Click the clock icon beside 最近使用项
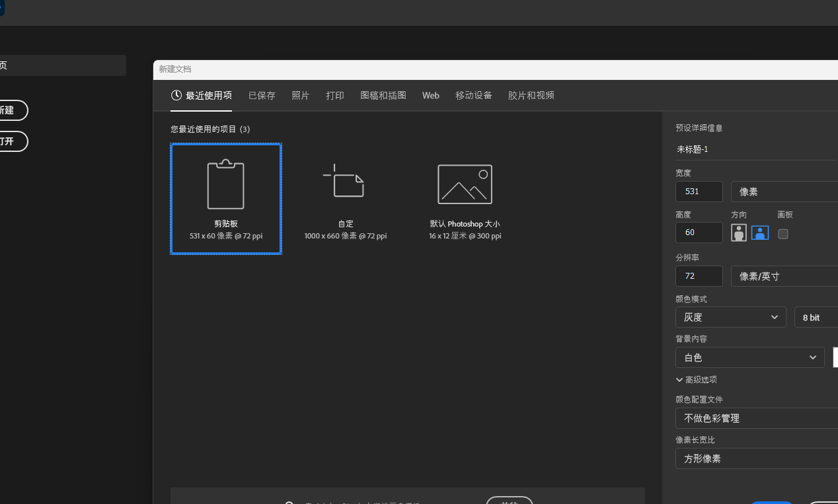The width and height of the screenshot is (838, 504). click(176, 95)
